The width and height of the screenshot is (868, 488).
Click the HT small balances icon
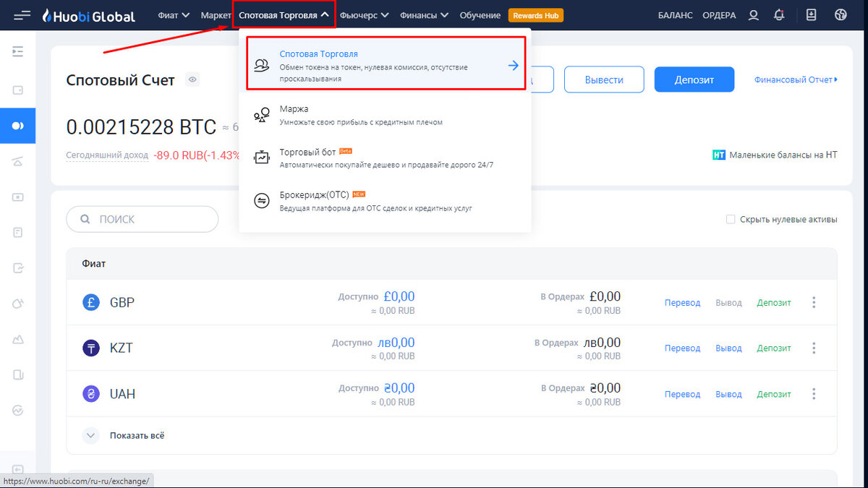coord(719,155)
